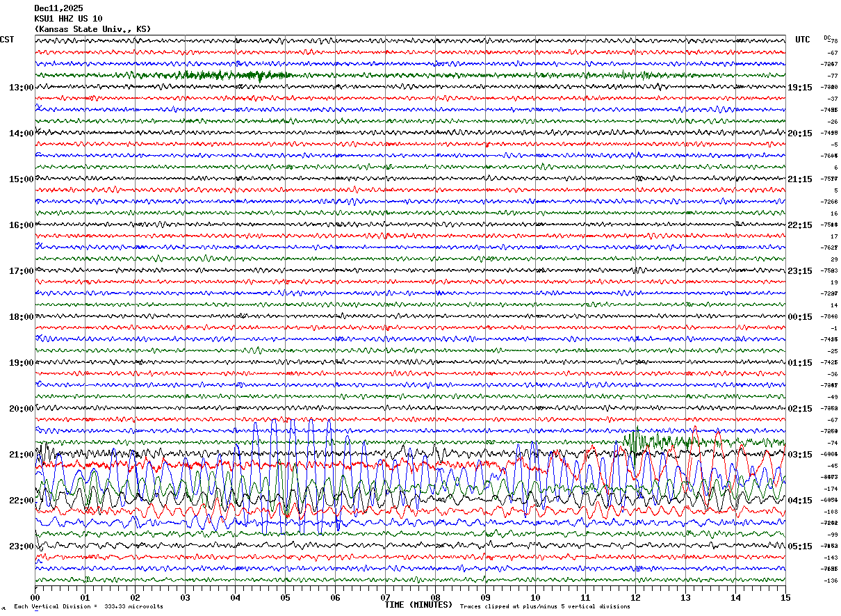Pick the 23:00 CST row label
The image size is (841, 616).
[21, 546]
